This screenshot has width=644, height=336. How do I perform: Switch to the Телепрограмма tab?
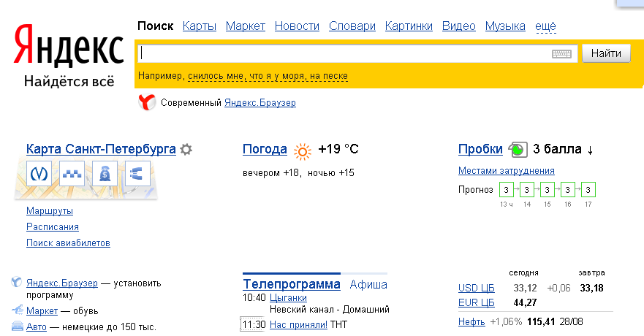coord(292,284)
